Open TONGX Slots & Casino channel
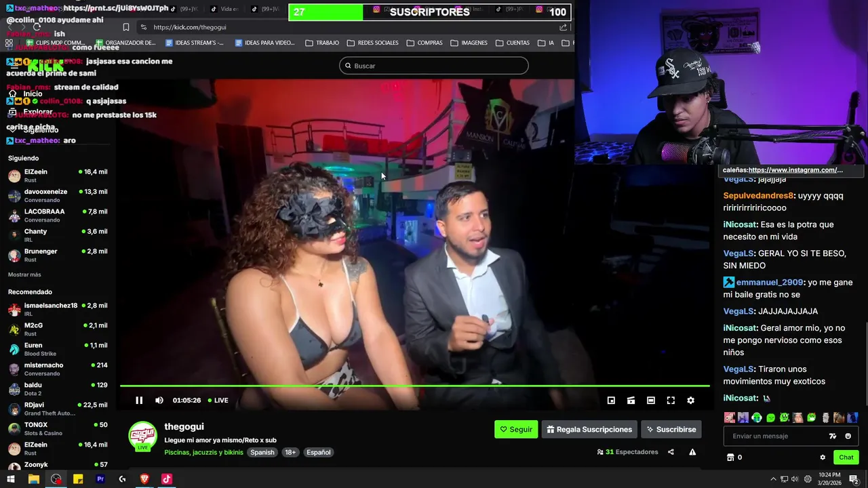868x488 pixels. 58,429
